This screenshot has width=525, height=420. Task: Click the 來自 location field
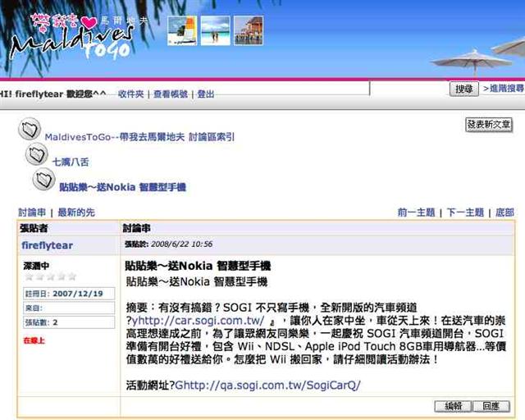(x=69, y=308)
